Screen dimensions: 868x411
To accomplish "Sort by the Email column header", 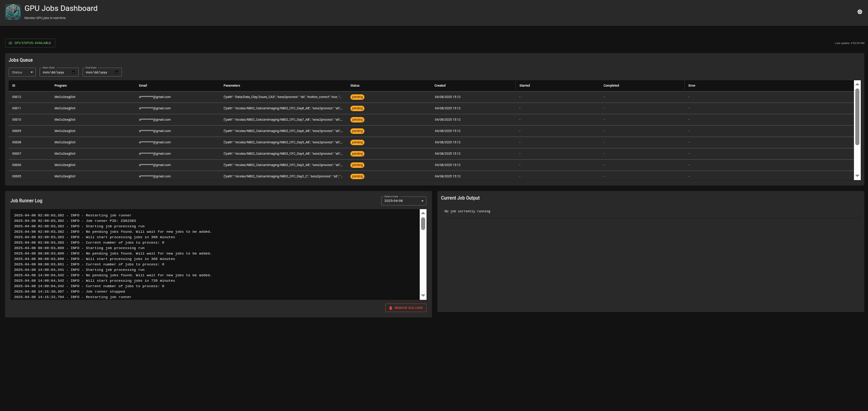I will click(143, 85).
